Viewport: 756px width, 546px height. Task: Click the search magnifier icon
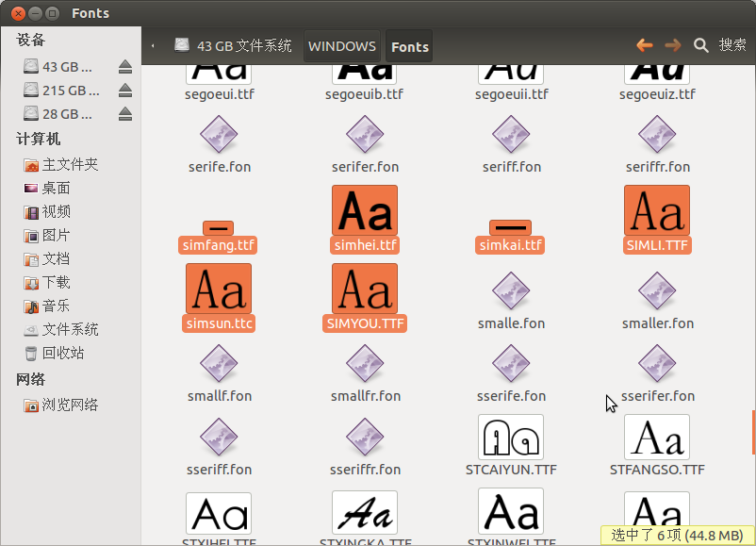(x=701, y=46)
